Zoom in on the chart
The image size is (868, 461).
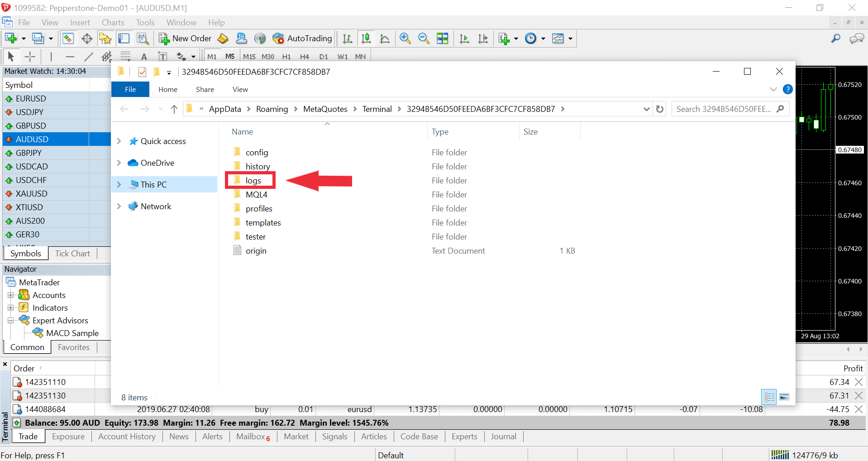[405, 38]
